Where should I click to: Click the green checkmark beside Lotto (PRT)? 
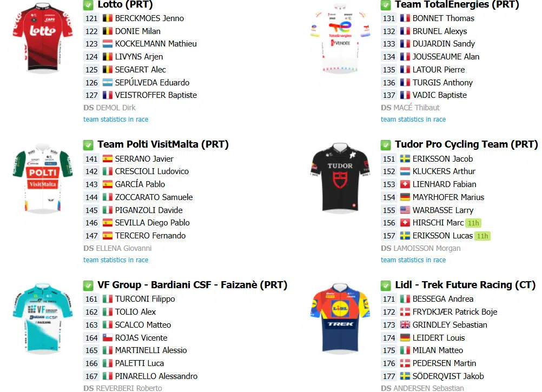88,5
